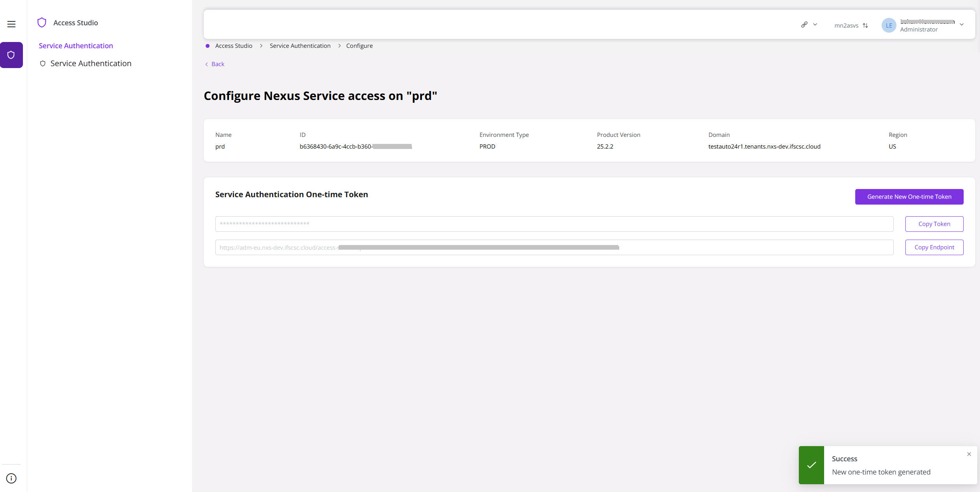Viewport: 980px width, 492px height.
Task: Generate a new one-time token
Action: coord(909,197)
